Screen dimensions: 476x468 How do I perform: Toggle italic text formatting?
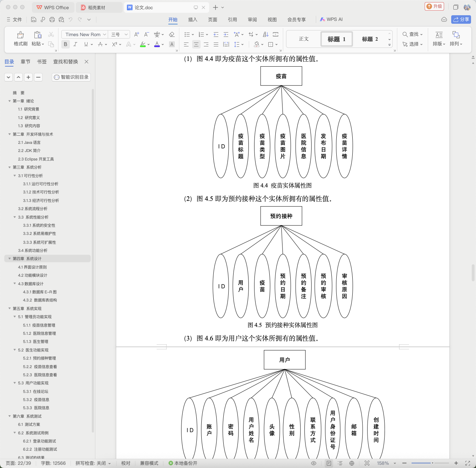[75, 44]
